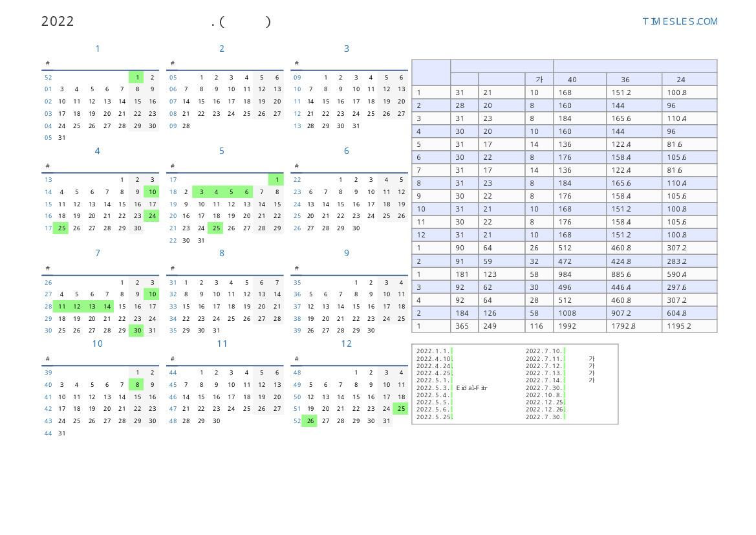Click the 2022 year title
The width and height of the screenshot is (756, 535).
pyautogui.click(x=58, y=21)
